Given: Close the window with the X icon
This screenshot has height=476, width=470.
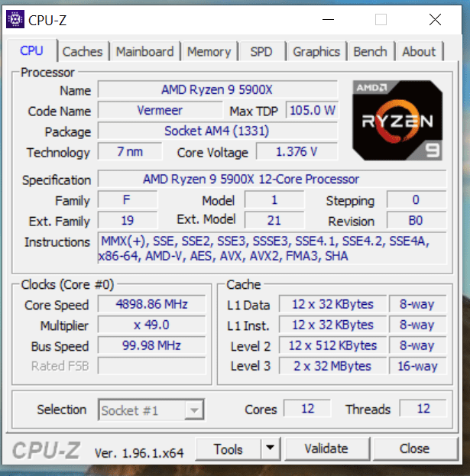Looking at the screenshot, I should [x=435, y=20].
